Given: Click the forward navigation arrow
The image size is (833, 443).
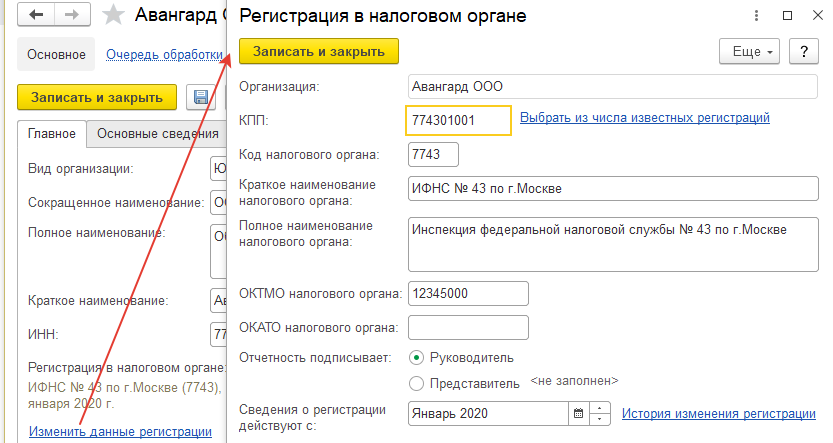Looking at the screenshot, I should pos(72,15).
